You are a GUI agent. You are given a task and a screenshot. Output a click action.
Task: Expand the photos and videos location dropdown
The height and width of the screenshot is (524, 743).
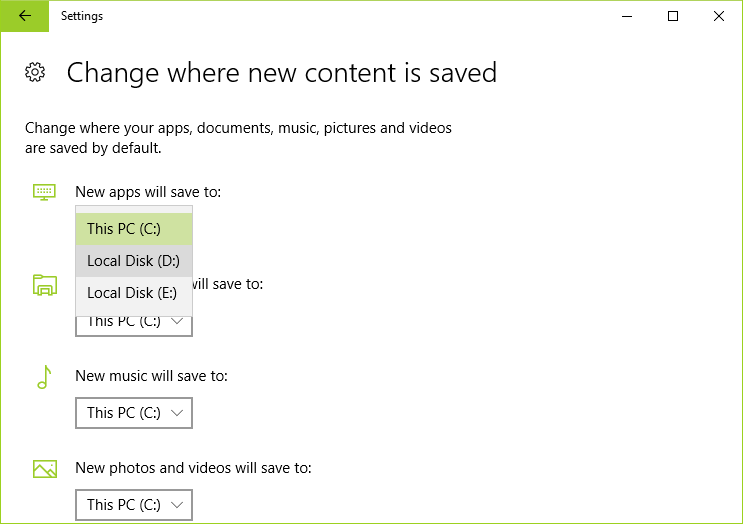point(134,505)
